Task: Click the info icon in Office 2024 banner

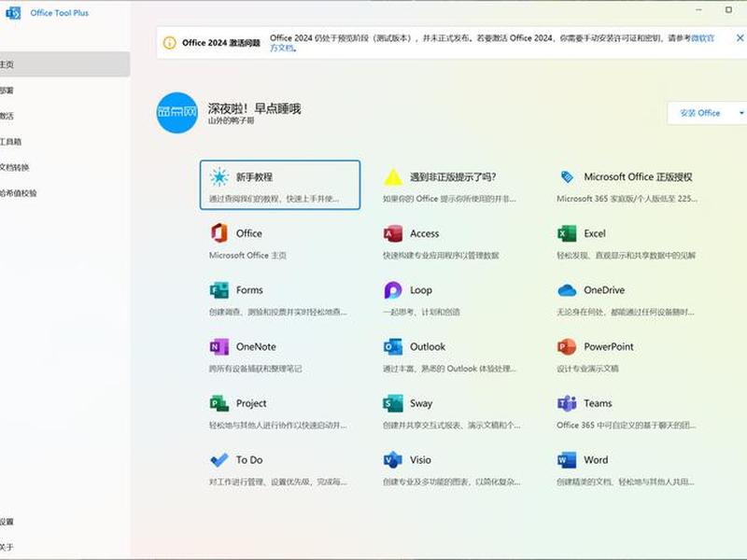Action: [x=170, y=43]
